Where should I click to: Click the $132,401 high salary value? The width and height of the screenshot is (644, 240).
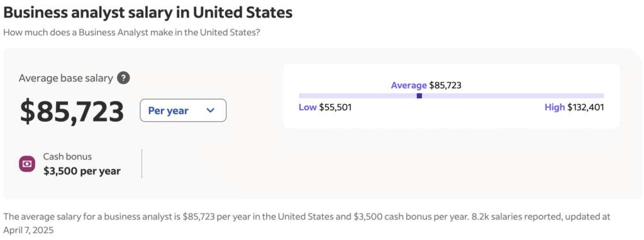(x=586, y=108)
